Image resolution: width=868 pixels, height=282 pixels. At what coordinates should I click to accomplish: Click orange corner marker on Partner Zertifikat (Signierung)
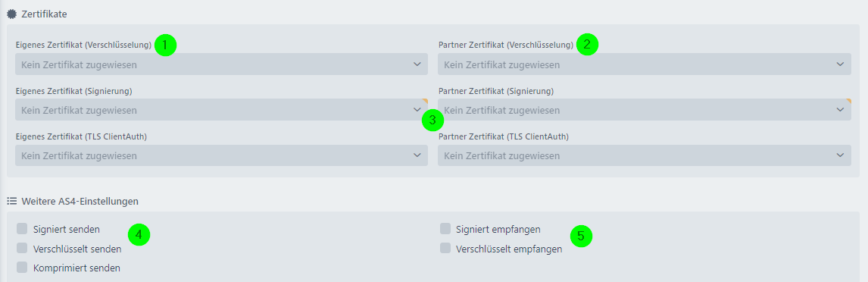(848, 102)
